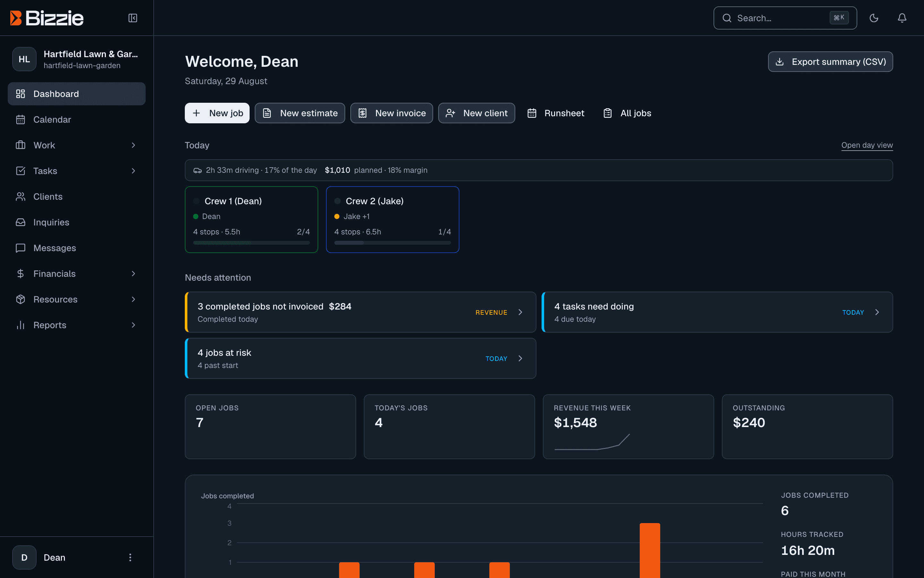This screenshot has height=578, width=924.
Task: Open the tasks need doing chevron arrow
Action: (x=877, y=312)
